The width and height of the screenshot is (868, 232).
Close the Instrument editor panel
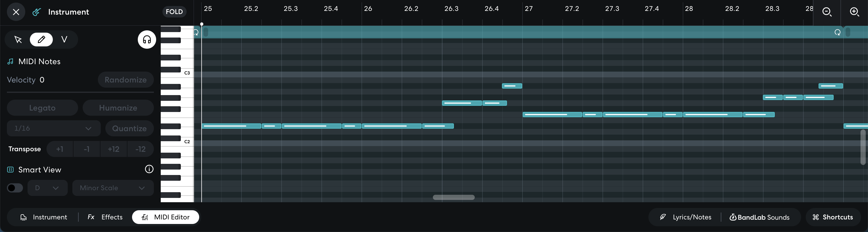tap(16, 12)
